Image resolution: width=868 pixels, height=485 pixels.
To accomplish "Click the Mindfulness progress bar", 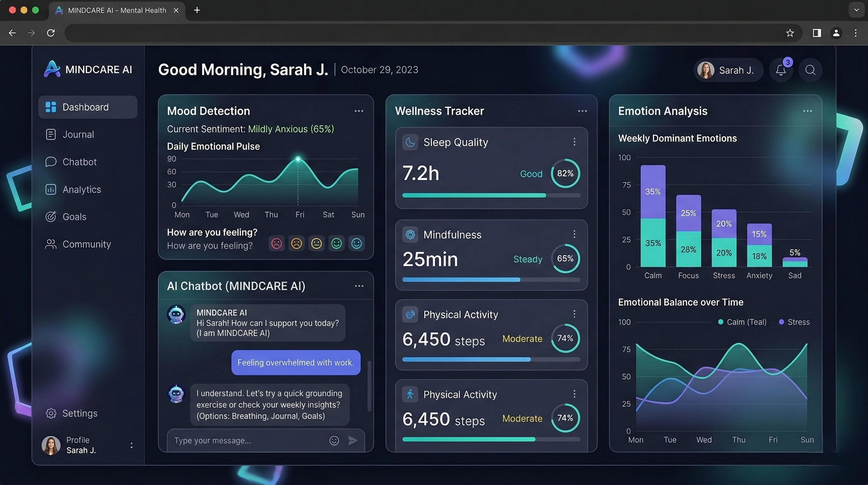I will (491, 279).
